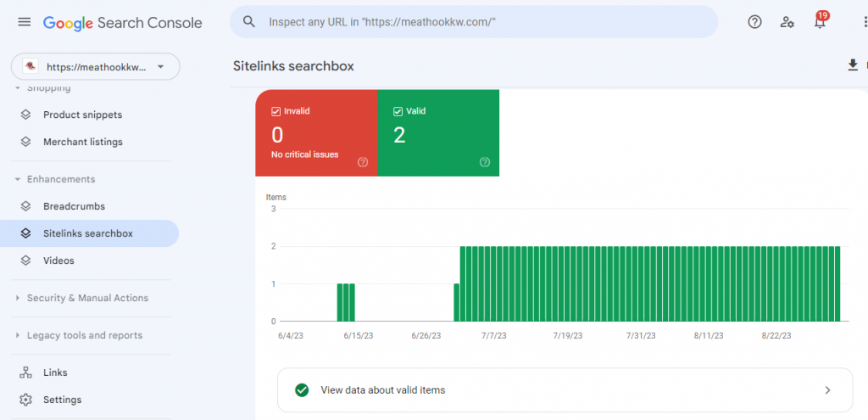Open chevron on valid items row
This screenshot has width=868, height=420.
tap(827, 390)
